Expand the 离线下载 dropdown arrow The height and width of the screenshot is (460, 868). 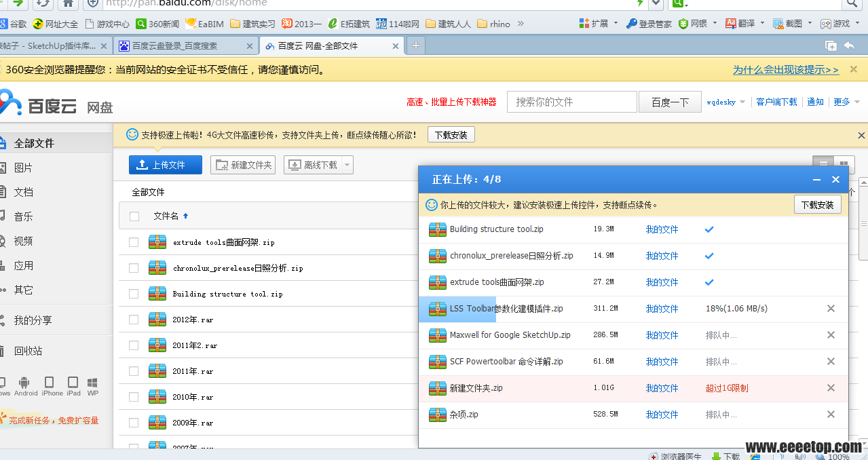pyautogui.click(x=347, y=165)
